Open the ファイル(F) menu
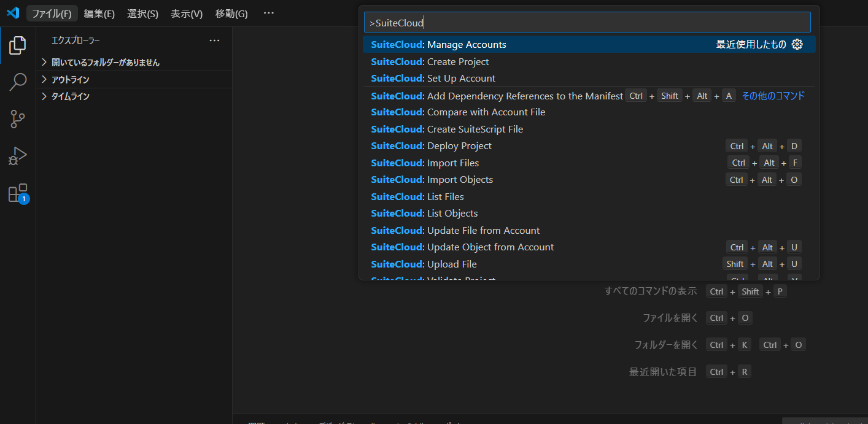868x424 pixels. [x=52, y=13]
